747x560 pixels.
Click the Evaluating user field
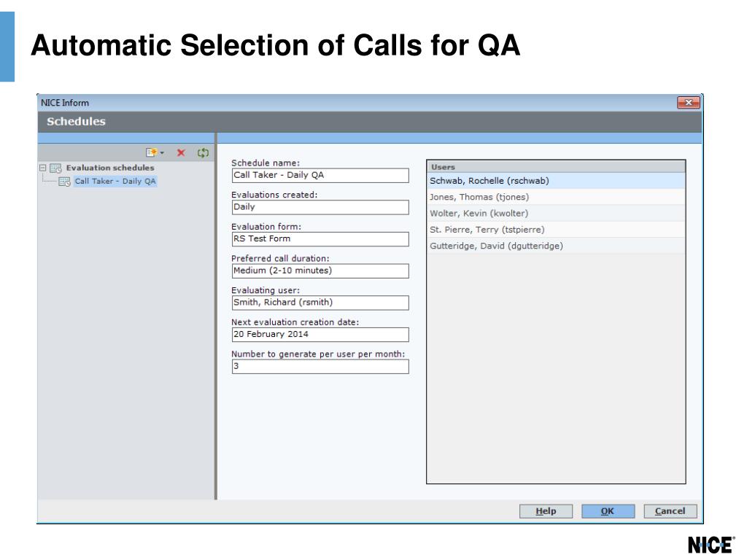point(320,303)
